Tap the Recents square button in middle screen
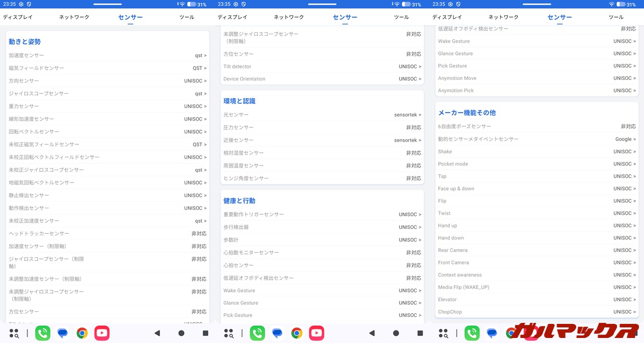The height and width of the screenshot is (343, 644). [x=420, y=333]
